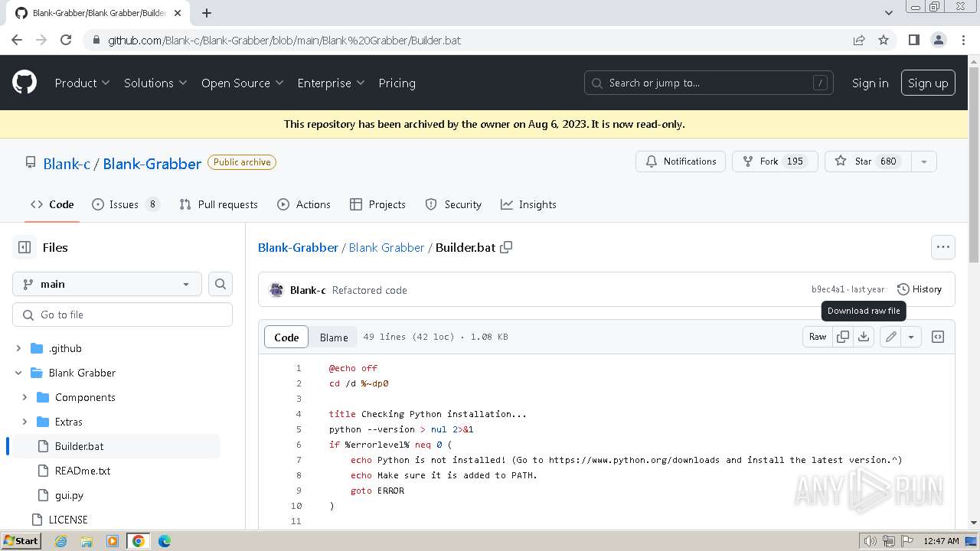Screen dimensions: 980x551
Task: Open Chrome from the taskbar
Action: [x=139, y=541]
